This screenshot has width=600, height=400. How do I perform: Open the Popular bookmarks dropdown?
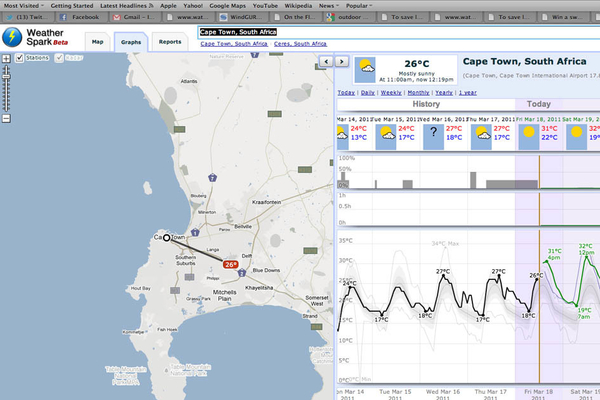359,6
